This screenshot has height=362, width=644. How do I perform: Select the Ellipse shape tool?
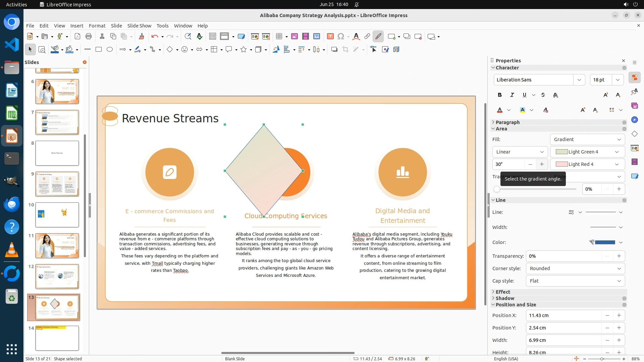point(110,50)
